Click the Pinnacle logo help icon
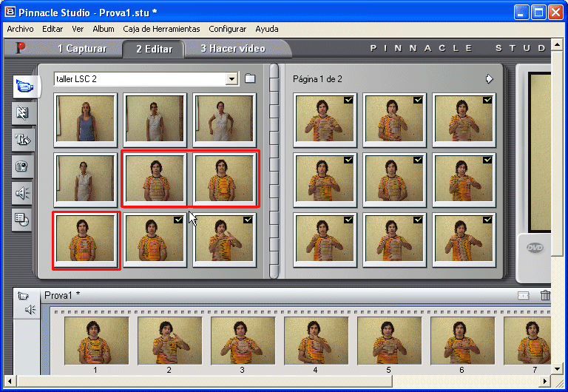 [x=21, y=48]
